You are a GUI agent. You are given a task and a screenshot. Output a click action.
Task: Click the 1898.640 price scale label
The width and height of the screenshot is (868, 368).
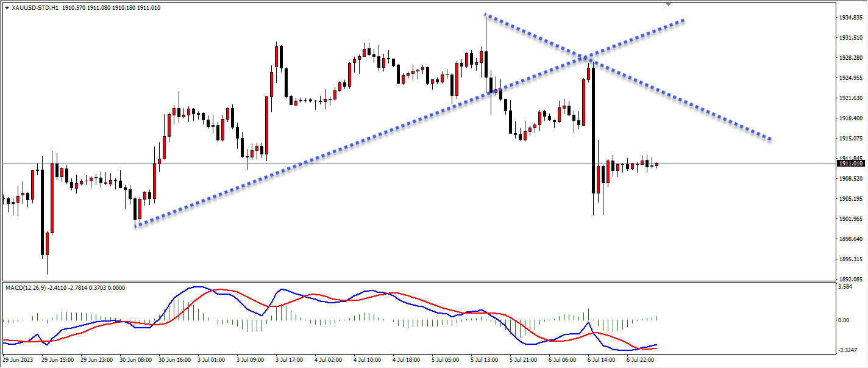coord(850,239)
